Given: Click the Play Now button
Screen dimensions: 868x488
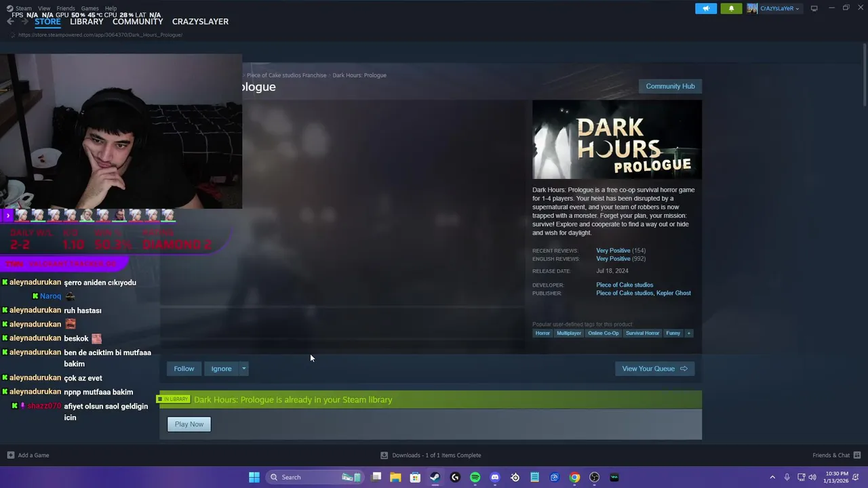Looking at the screenshot, I should pyautogui.click(x=189, y=424).
